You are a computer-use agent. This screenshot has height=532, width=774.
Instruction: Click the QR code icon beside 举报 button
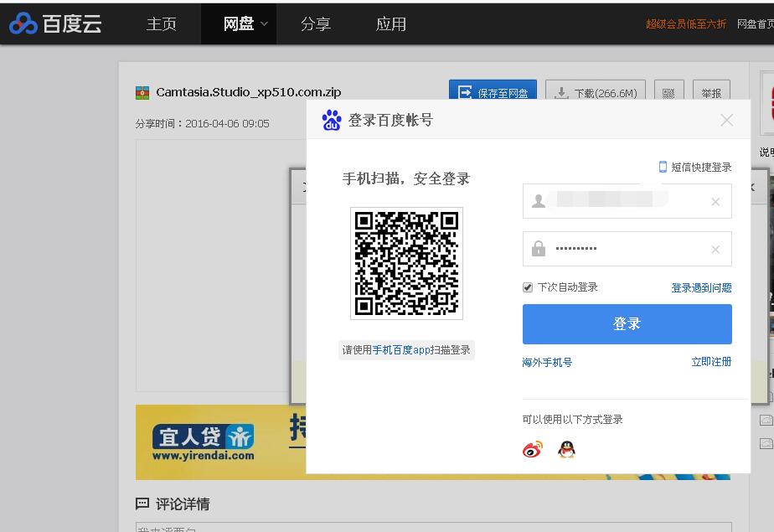[668, 92]
